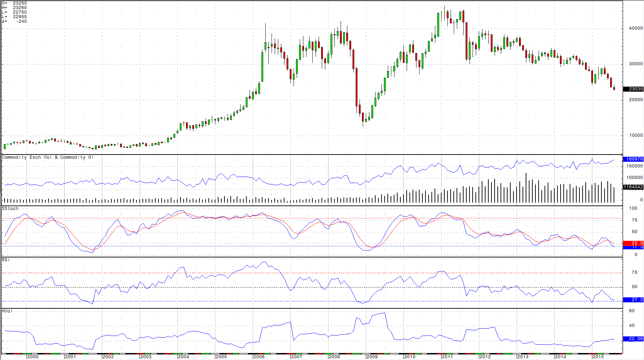Image resolution: width=644 pixels, height=360 pixels.
Task: Click the black volume tag 1164042
Action: [x=634, y=187]
